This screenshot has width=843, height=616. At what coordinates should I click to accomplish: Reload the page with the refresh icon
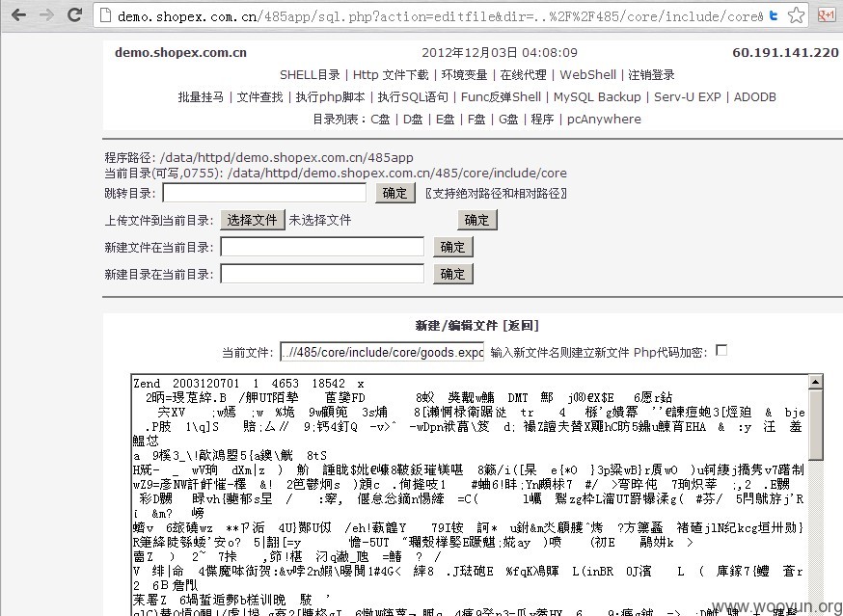click(x=74, y=15)
